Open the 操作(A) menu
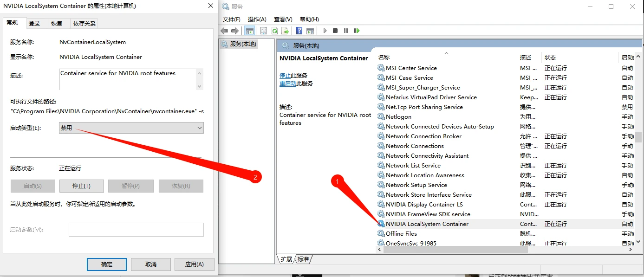The image size is (644, 277). [x=257, y=19]
